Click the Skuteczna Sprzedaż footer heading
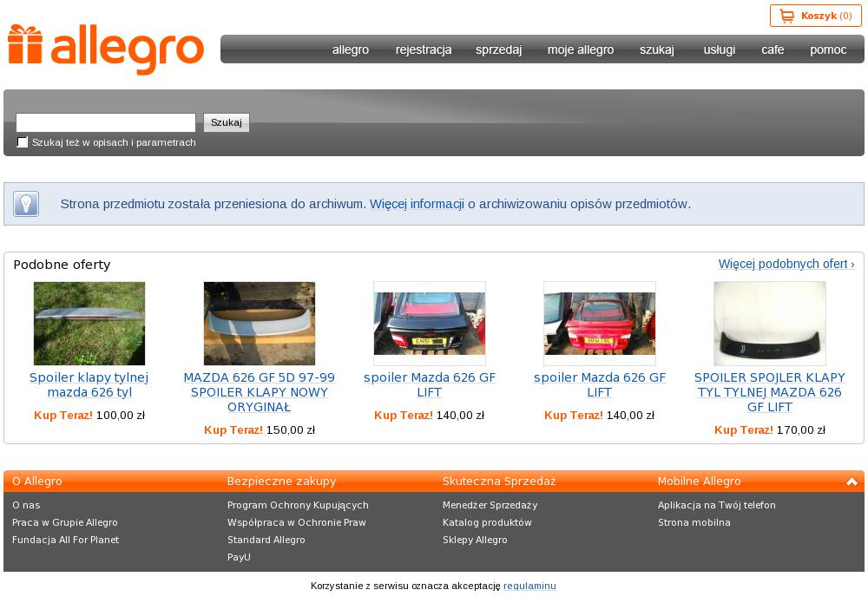 [x=499, y=482]
